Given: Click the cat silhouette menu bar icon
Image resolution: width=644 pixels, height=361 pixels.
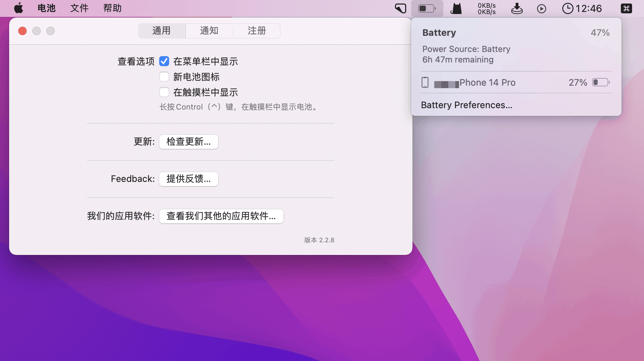Looking at the screenshot, I should point(456,8).
